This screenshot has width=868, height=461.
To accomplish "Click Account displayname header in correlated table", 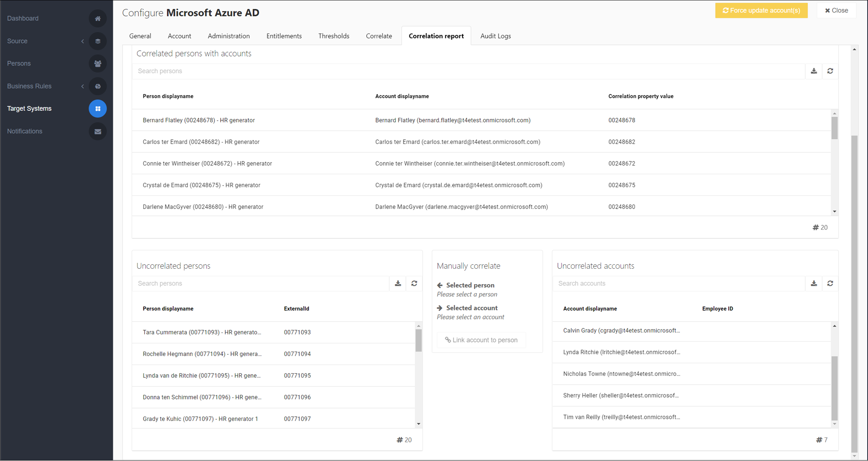I will 402,96.
